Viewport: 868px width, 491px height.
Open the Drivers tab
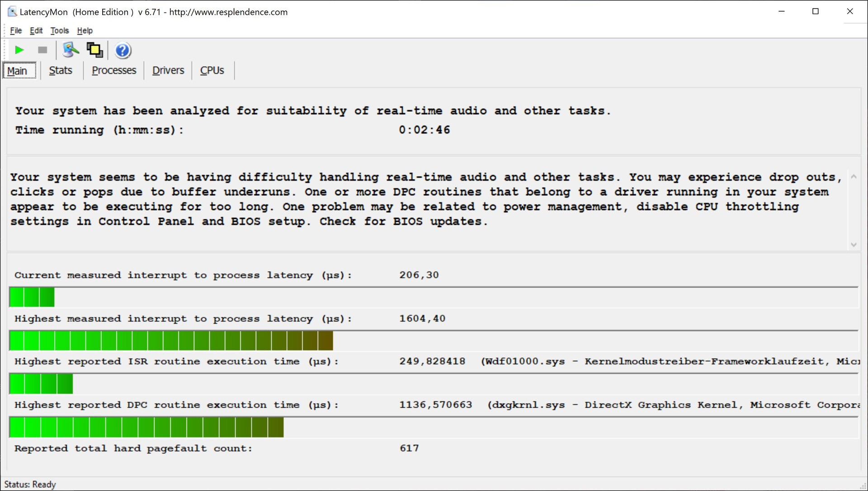pos(168,71)
